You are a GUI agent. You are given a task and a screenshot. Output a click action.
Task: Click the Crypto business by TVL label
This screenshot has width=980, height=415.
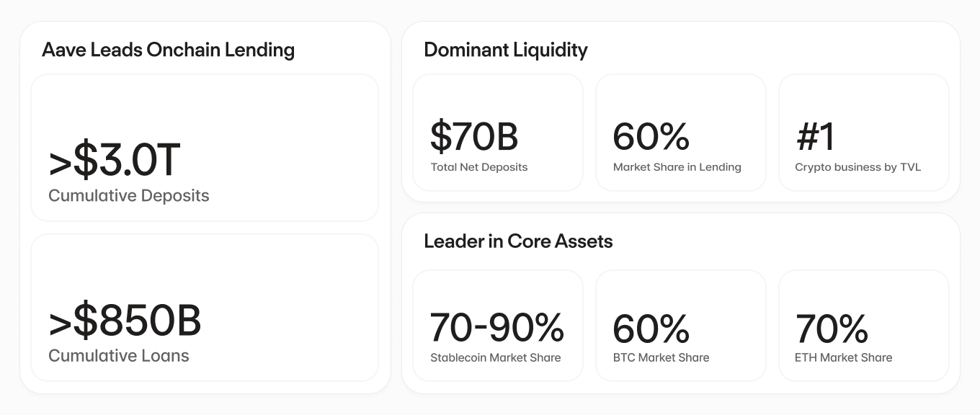857,167
